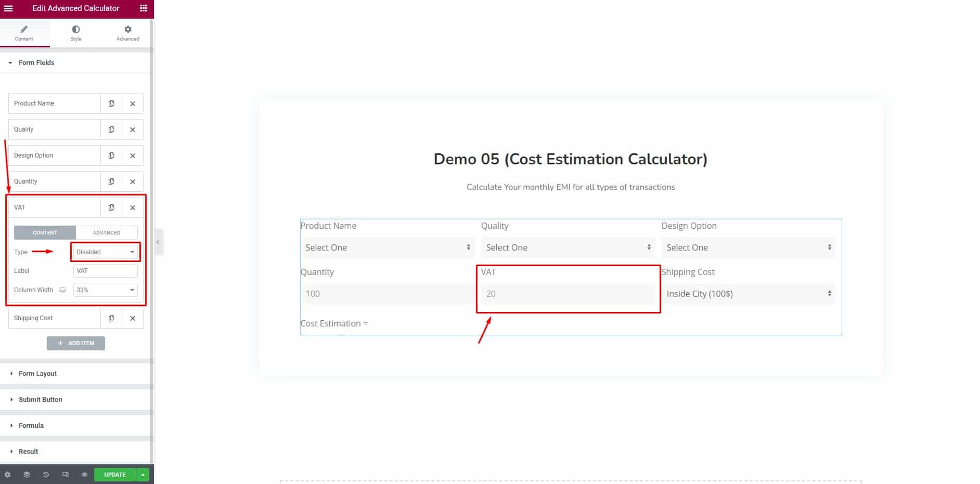Click ADD ITEM to add a form field
The height and width of the screenshot is (484, 980).
pyautogui.click(x=76, y=343)
